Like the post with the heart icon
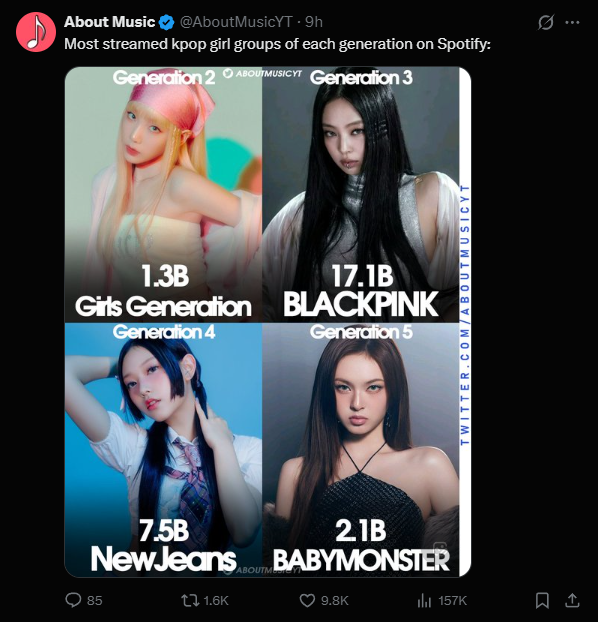The height and width of the screenshot is (622, 598). (x=307, y=600)
